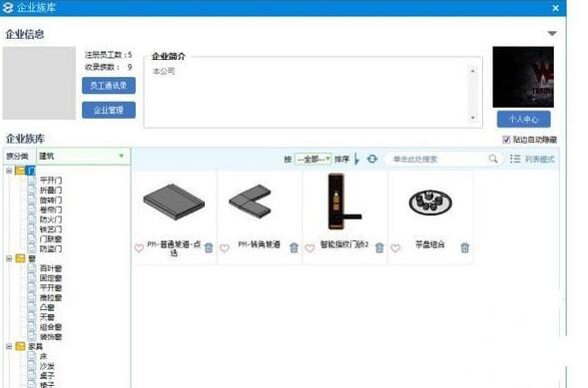The height and width of the screenshot is (388, 588).
Task: Delete 智能指纹门锁2 using its trash icon
Action: [x=379, y=247]
